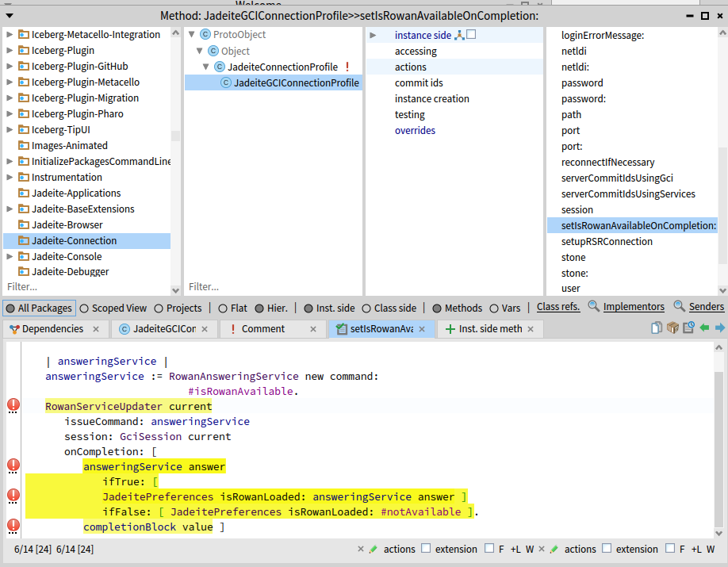The image size is (728, 567).
Task: Open the method history clock icon
Action: (688, 328)
